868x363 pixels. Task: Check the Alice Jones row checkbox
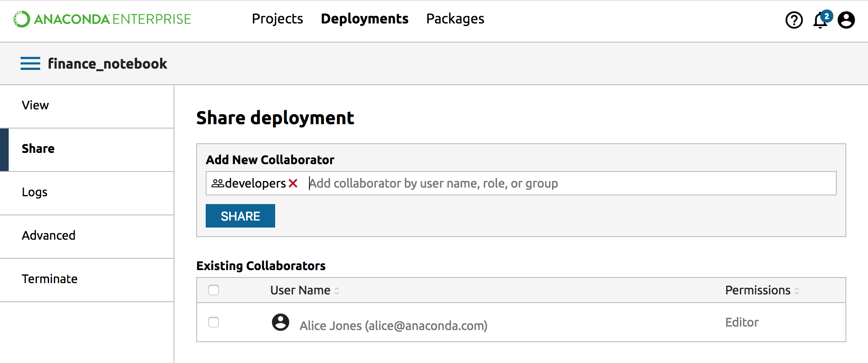tap(214, 322)
